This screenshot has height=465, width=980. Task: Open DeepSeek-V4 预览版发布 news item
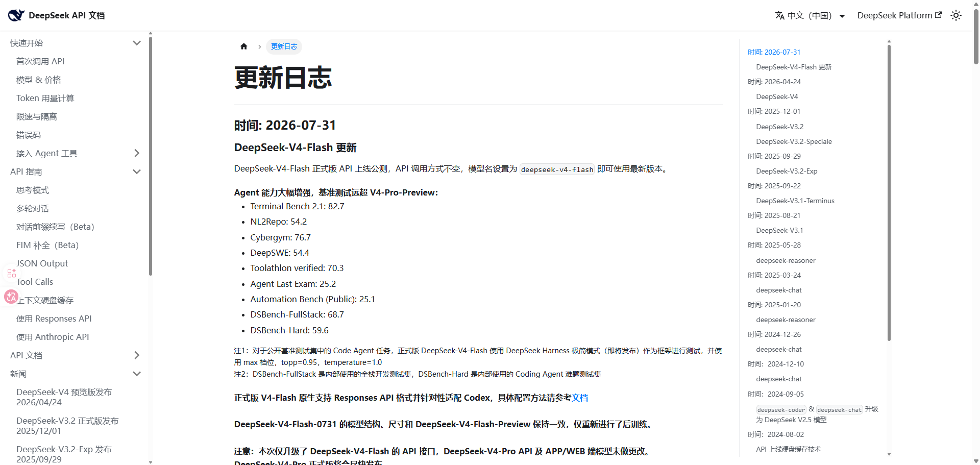(x=64, y=397)
